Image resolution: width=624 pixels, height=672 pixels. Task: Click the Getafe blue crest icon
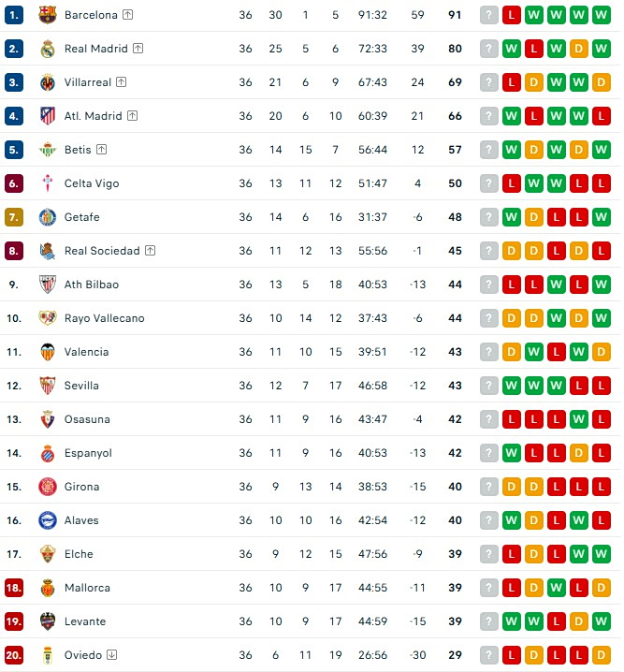point(48,217)
